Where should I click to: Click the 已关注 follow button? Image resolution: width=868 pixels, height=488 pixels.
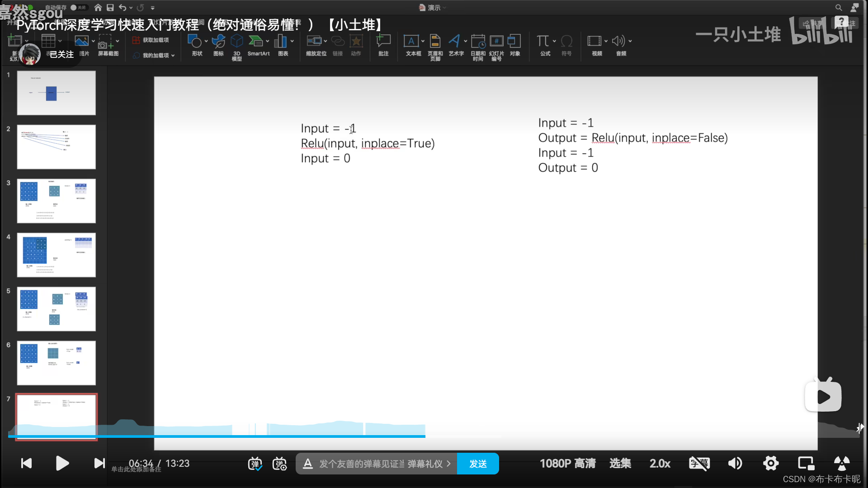pyautogui.click(x=61, y=55)
